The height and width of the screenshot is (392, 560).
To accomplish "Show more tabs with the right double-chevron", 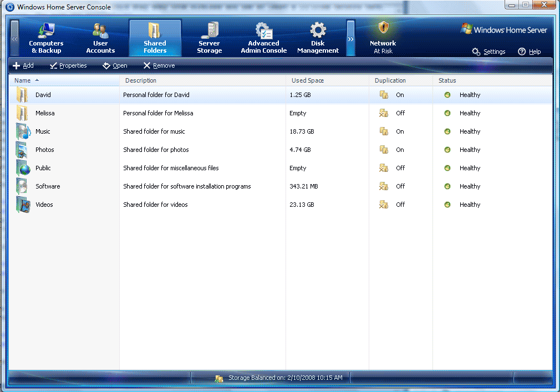I will pos(351,39).
